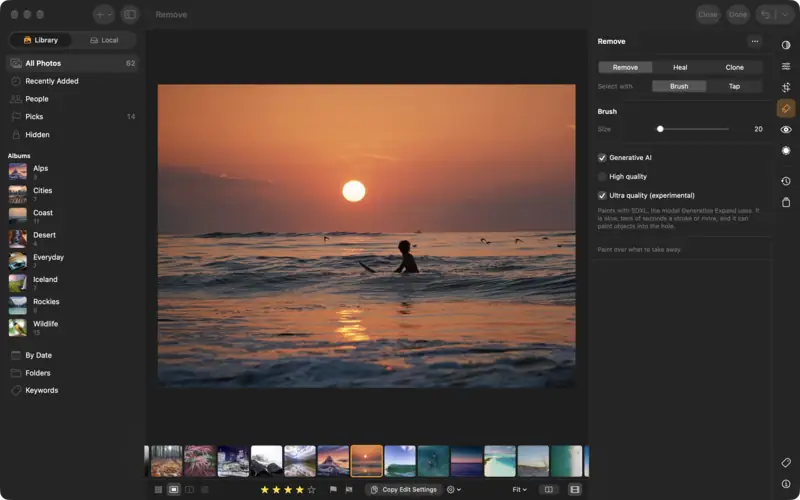Select the autumn forest leaves thumbnail
Screen dimensions: 800x500
coord(166,461)
